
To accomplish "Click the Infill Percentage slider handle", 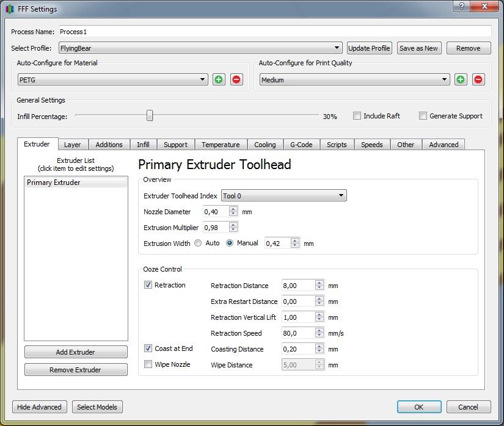I will [150, 116].
